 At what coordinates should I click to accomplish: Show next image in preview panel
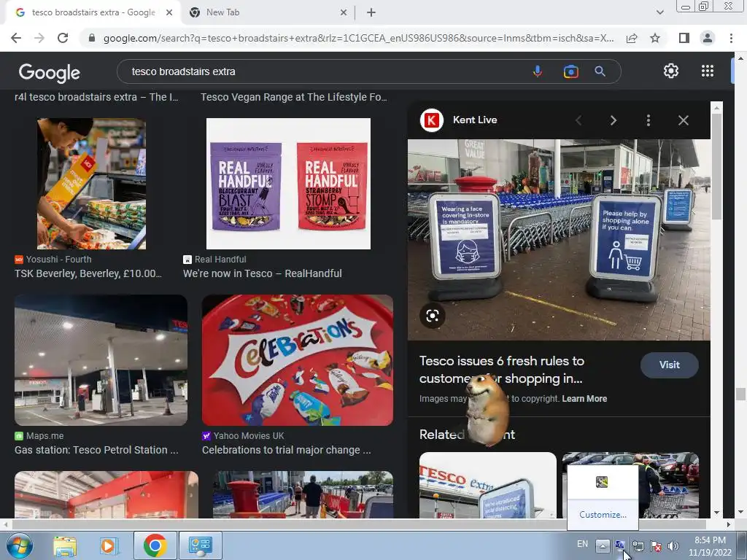click(x=613, y=120)
